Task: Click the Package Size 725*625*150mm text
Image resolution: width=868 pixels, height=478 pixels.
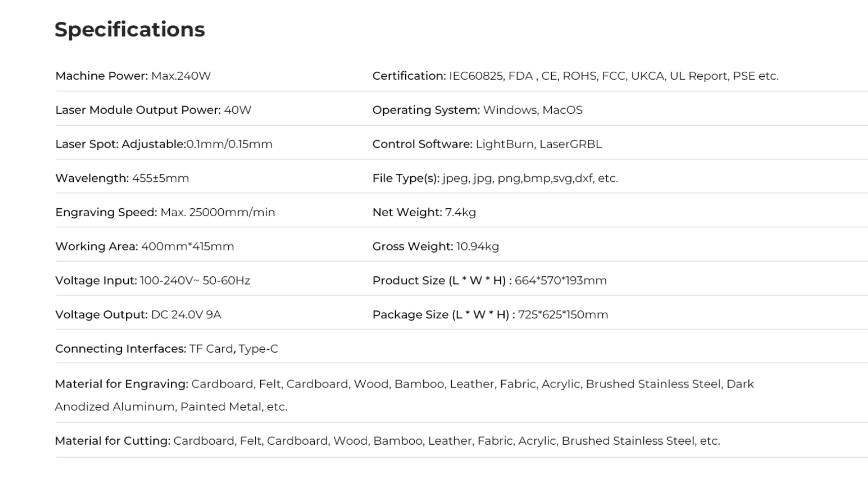Action: click(490, 315)
